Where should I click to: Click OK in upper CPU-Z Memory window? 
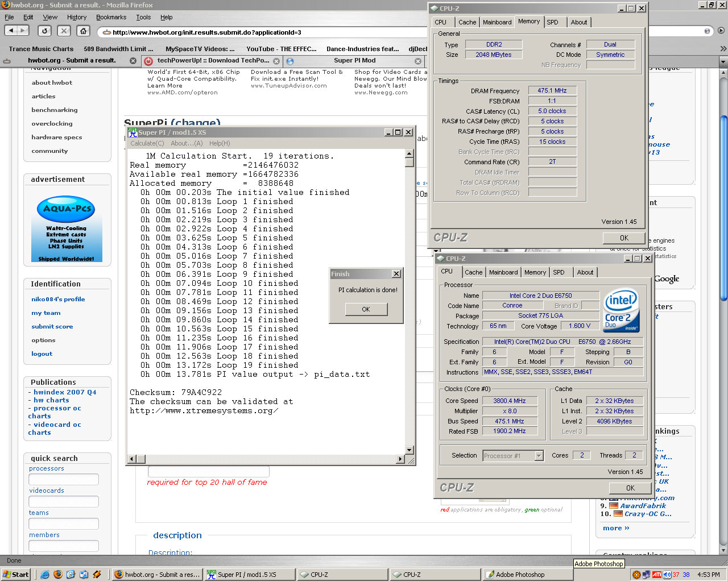[x=624, y=238]
